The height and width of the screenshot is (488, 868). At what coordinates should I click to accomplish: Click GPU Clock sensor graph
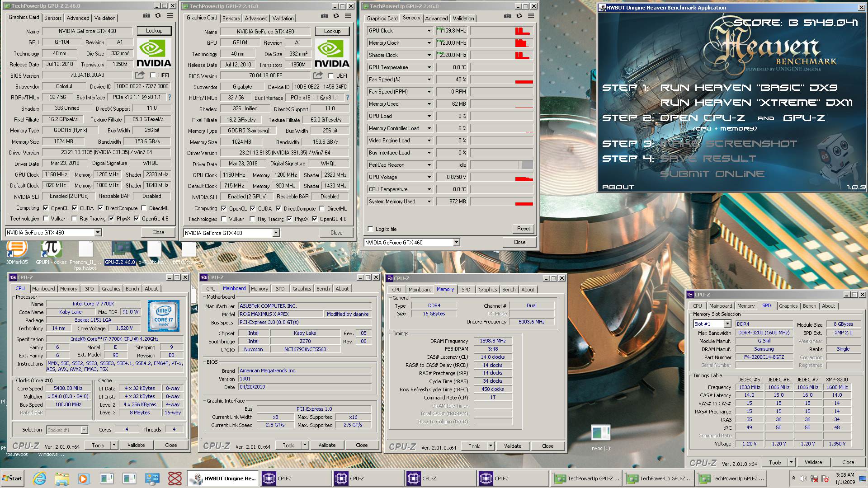pos(501,31)
